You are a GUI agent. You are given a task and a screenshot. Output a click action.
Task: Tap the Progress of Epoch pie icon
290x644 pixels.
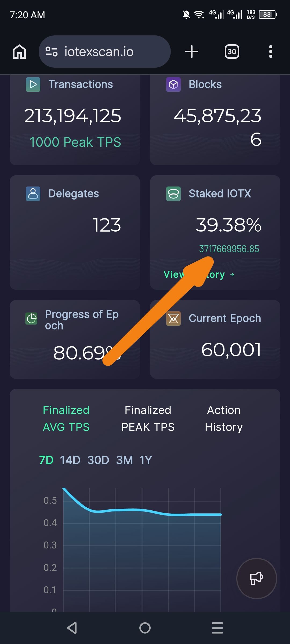(31, 319)
